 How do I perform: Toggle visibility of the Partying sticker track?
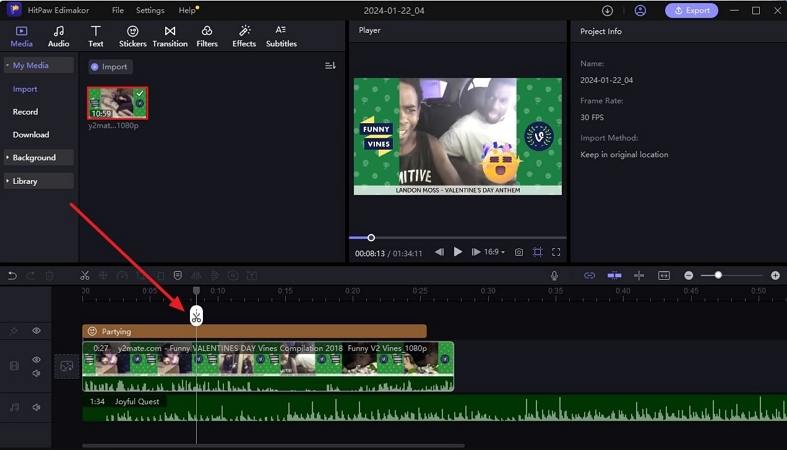(36, 331)
